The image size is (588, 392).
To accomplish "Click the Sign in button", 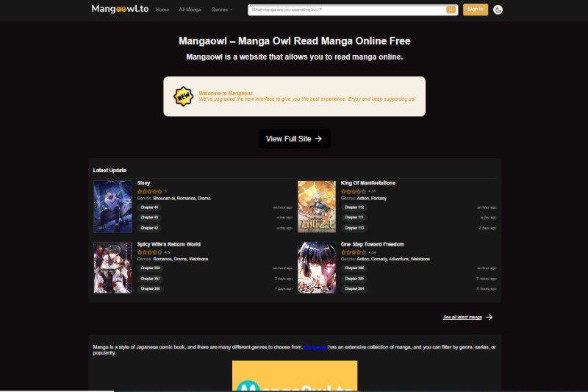I will (x=476, y=10).
